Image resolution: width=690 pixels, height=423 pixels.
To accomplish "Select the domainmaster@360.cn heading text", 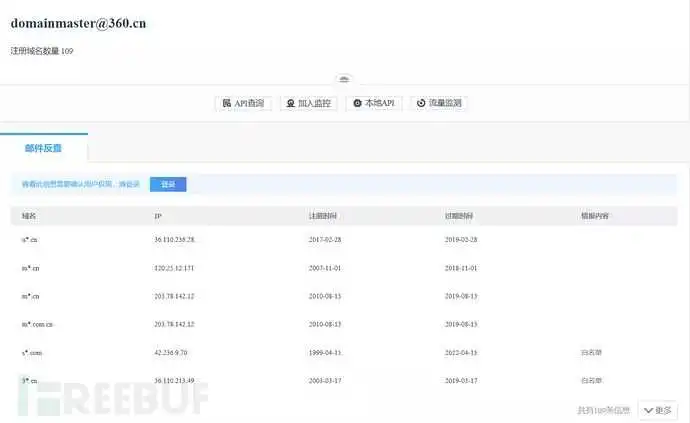I will point(78,23).
